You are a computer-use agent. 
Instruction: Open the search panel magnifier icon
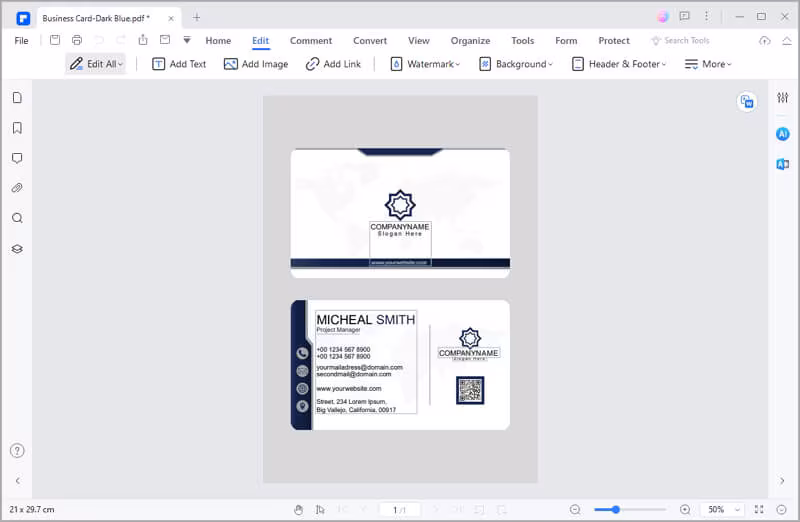17,218
